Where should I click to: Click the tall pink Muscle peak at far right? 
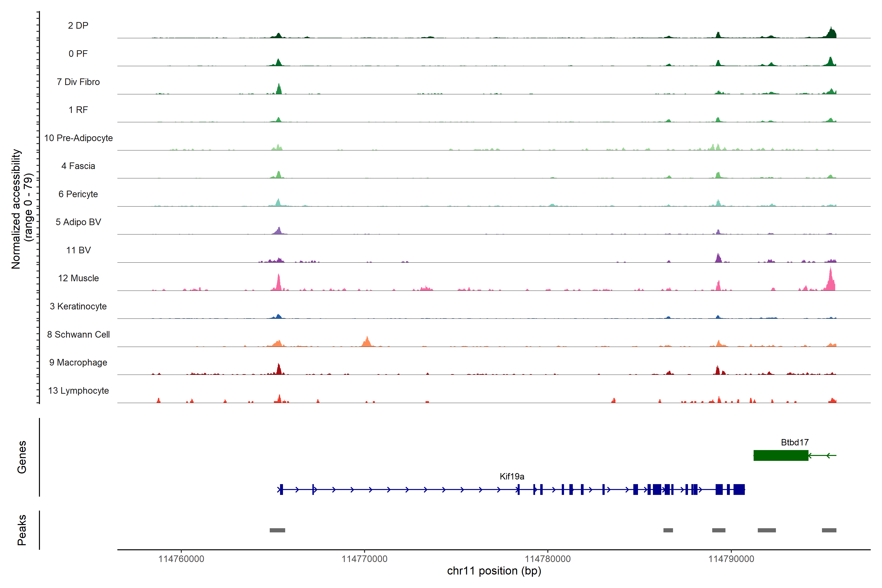pyautogui.click(x=831, y=281)
